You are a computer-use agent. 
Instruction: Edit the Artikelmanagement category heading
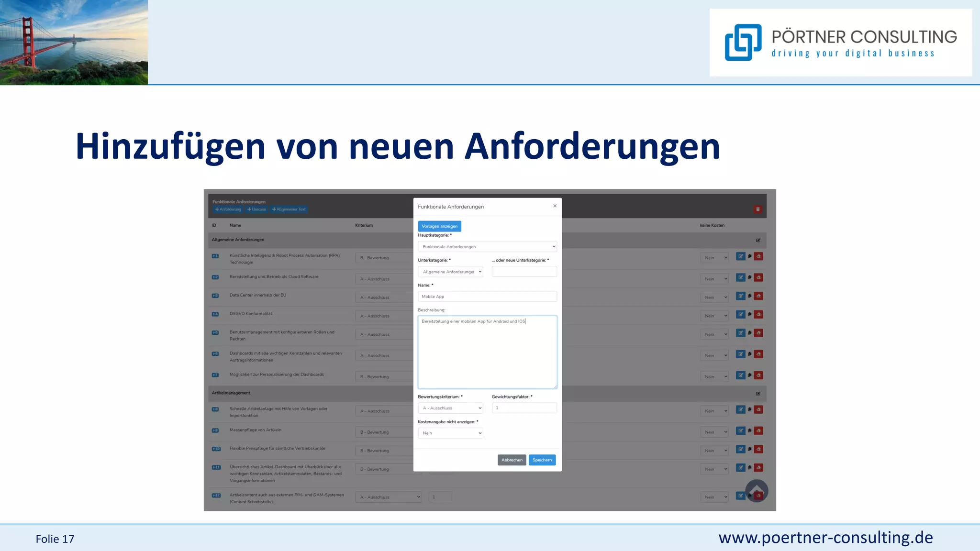click(x=758, y=394)
